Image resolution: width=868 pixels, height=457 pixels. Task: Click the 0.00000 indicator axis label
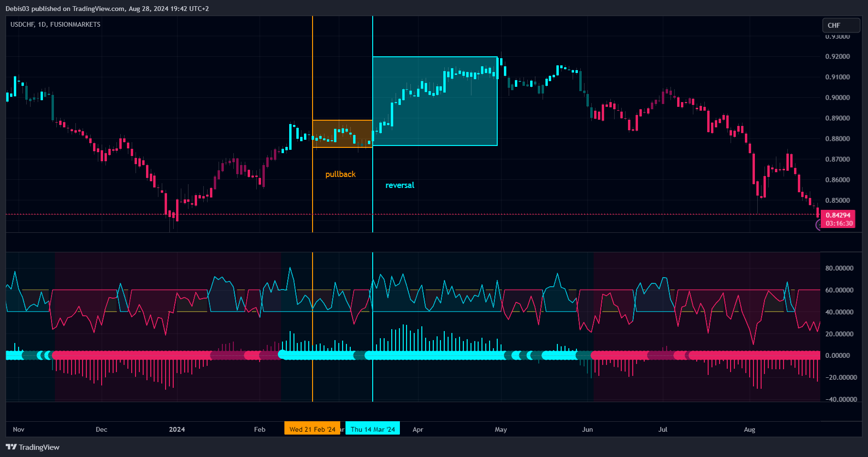pos(837,355)
